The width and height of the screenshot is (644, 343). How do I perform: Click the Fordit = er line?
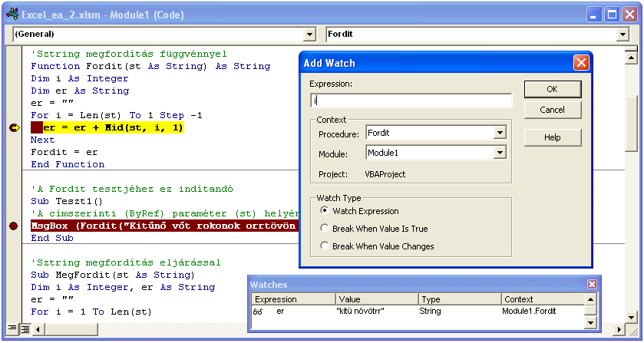tap(64, 152)
